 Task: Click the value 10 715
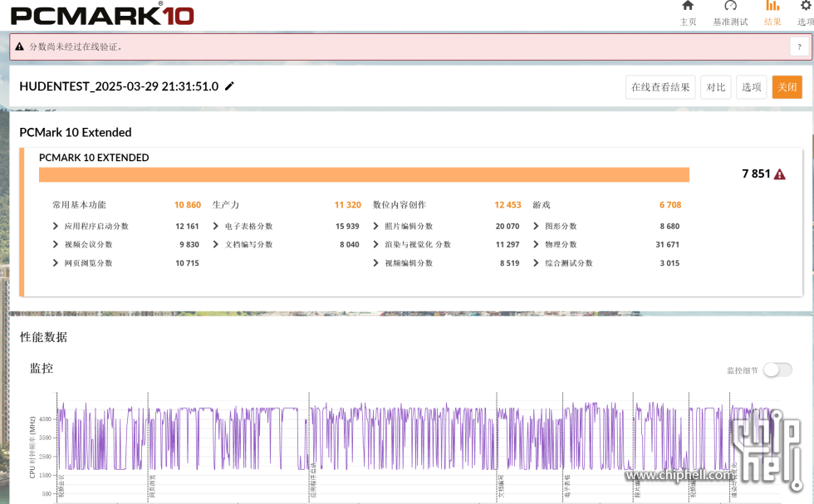[x=187, y=263]
